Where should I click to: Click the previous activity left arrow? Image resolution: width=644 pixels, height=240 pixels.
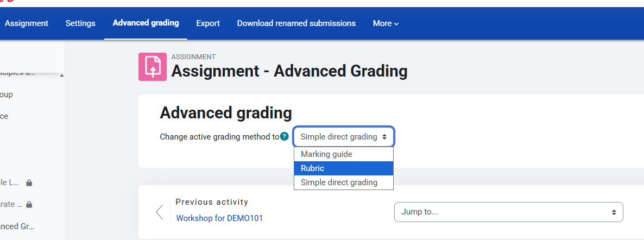click(x=159, y=212)
